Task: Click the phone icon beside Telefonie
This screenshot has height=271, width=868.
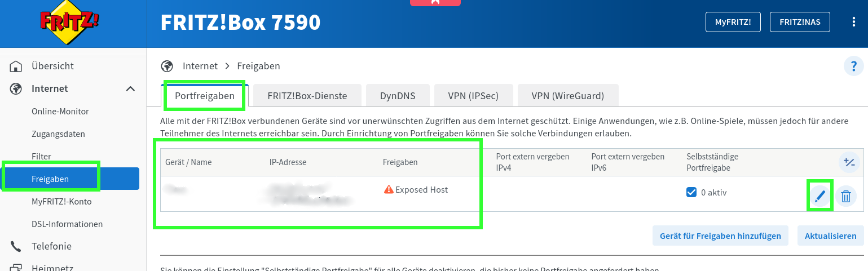Action: (16, 246)
